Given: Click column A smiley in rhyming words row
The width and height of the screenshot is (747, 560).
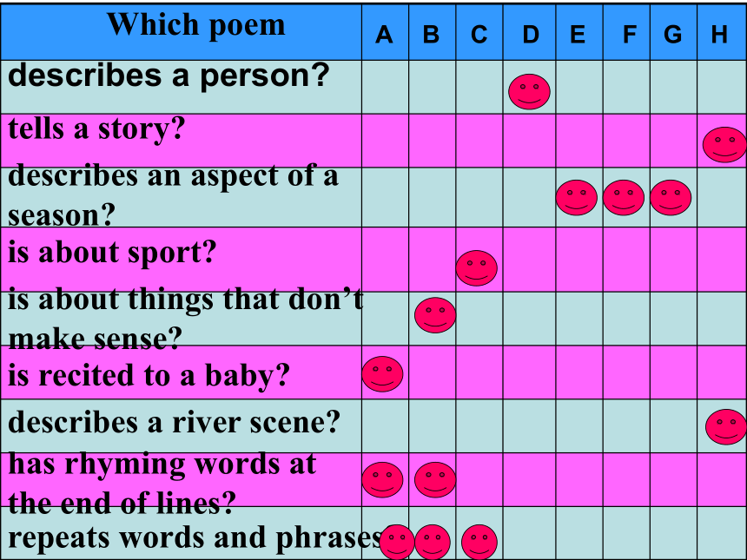Looking at the screenshot, I should 382,479.
